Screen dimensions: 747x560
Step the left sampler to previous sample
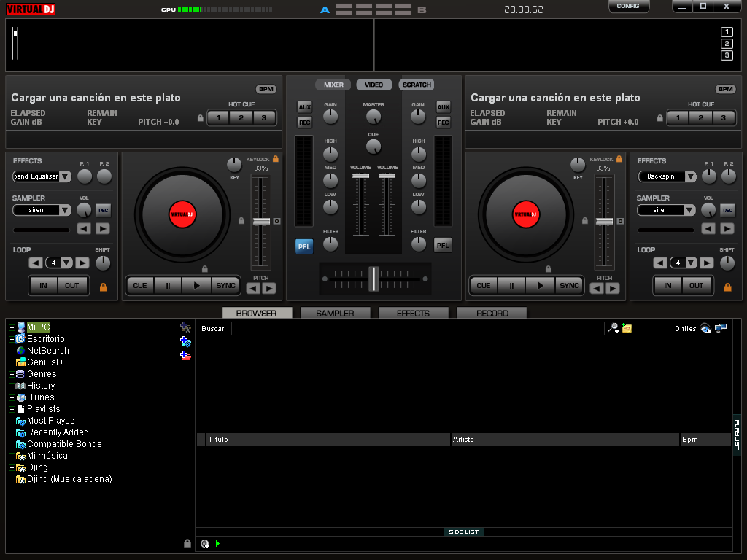coord(84,228)
